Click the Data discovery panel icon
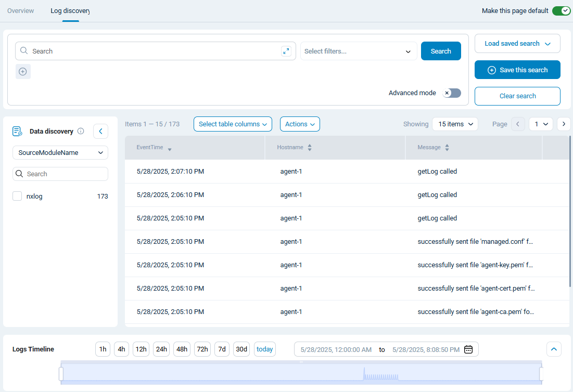 point(17,131)
